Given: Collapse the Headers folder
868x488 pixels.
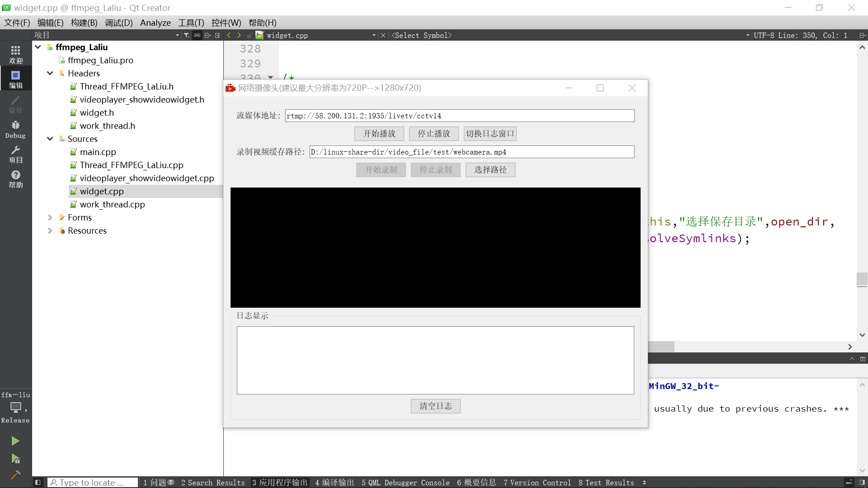Looking at the screenshot, I should pyautogui.click(x=50, y=73).
